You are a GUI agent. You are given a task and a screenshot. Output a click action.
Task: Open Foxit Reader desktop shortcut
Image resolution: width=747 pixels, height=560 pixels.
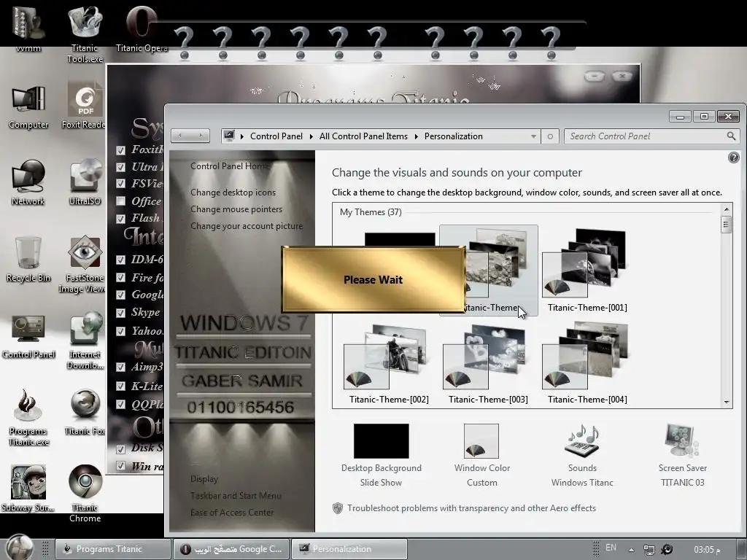(x=84, y=106)
